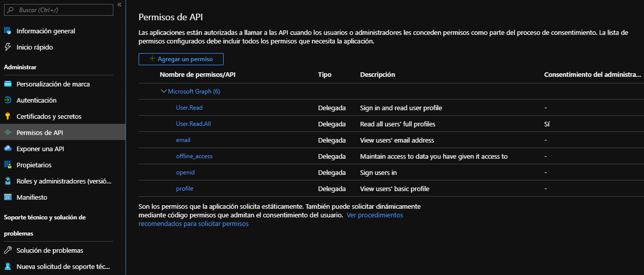Click the Manifiesto icon
Image resolution: width=644 pixels, height=275 pixels.
(8, 197)
